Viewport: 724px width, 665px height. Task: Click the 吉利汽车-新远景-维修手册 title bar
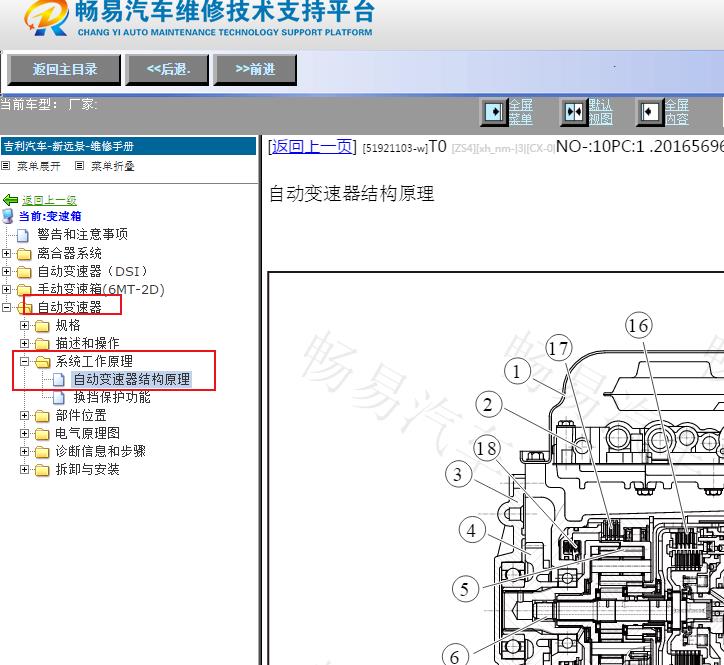coord(128,146)
